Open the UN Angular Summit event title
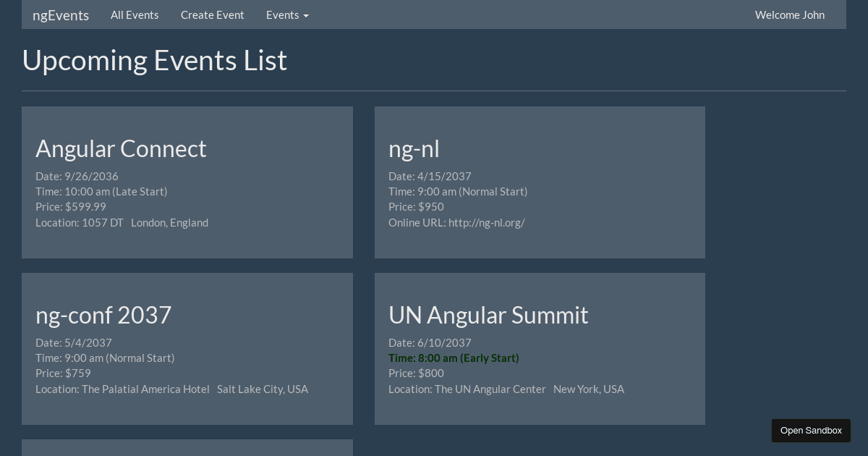The height and width of the screenshot is (456, 868). coord(488,315)
